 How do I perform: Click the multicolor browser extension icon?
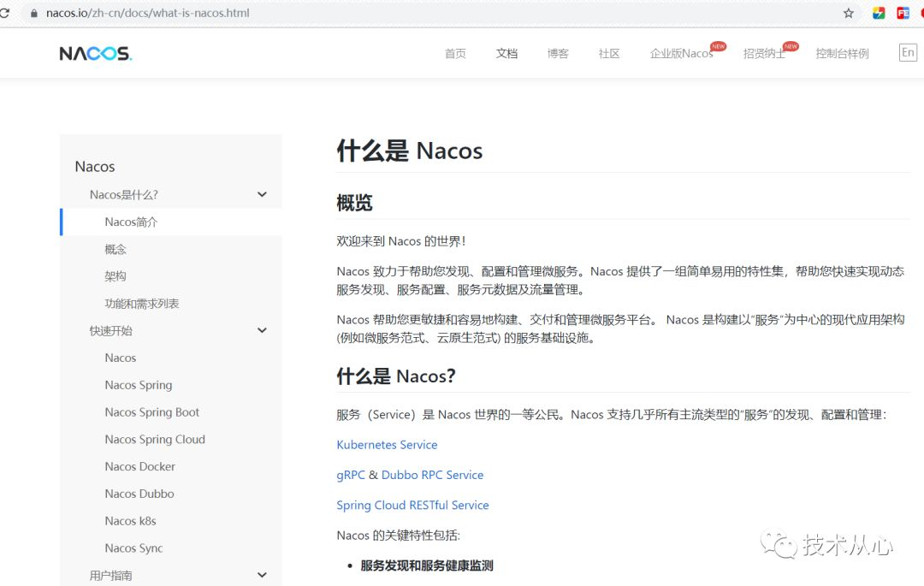(x=879, y=13)
